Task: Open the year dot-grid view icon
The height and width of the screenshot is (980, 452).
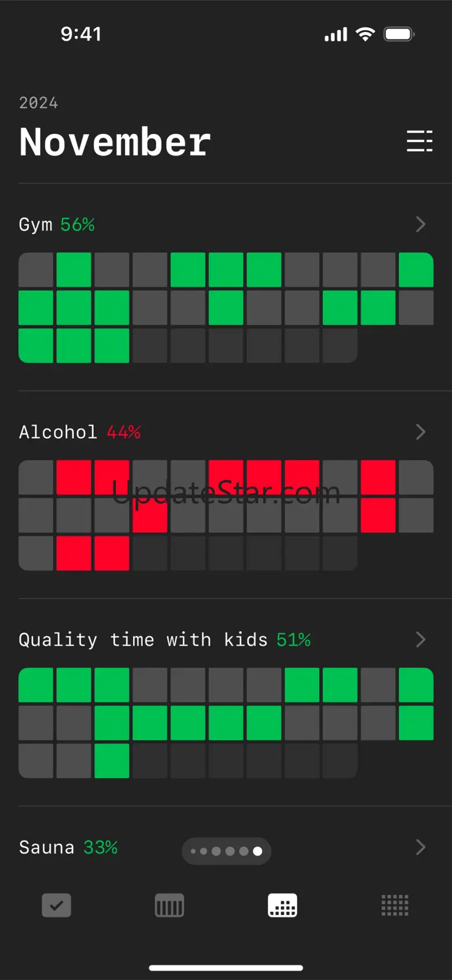Action: coord(395,905)
